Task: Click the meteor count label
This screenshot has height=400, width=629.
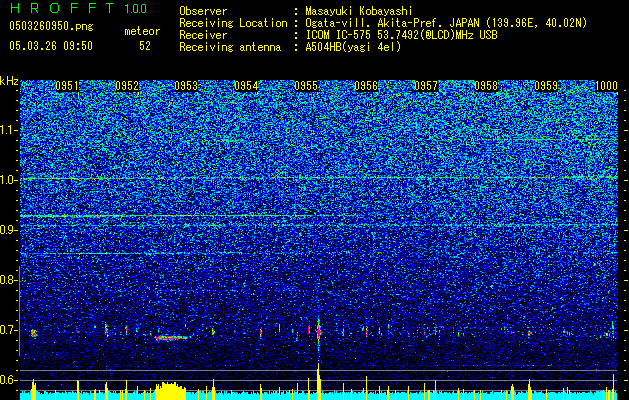Action: point(142,31)
